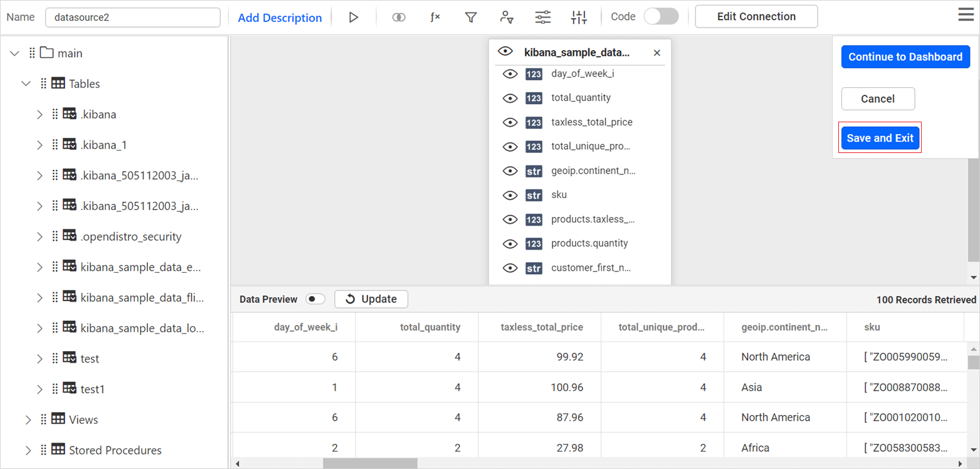The width and height of the screenshot is (980, 469).
Task: Click the .kibana table icon
Action: click(x=70, y=114)
